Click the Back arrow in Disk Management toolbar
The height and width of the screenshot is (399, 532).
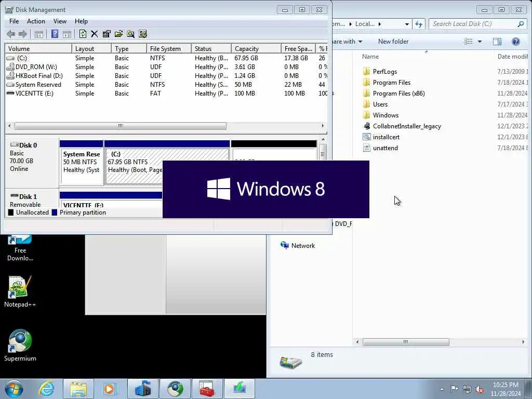[x=11, y=34]
